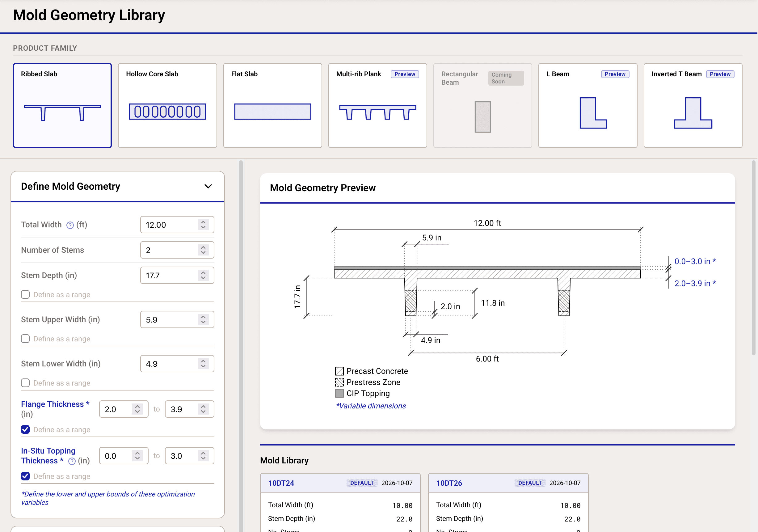Image resolution: width=758 pixels, height=532 pixels.
Task: Click the '0.0–3.0 in *' topping dimension label
Action: pos(695,261)
